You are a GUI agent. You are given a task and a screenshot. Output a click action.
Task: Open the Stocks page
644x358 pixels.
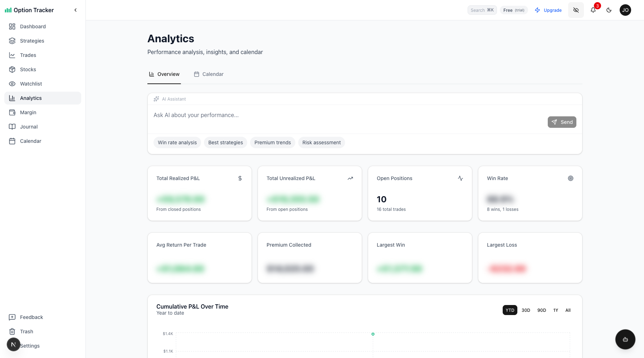[28, 69]
